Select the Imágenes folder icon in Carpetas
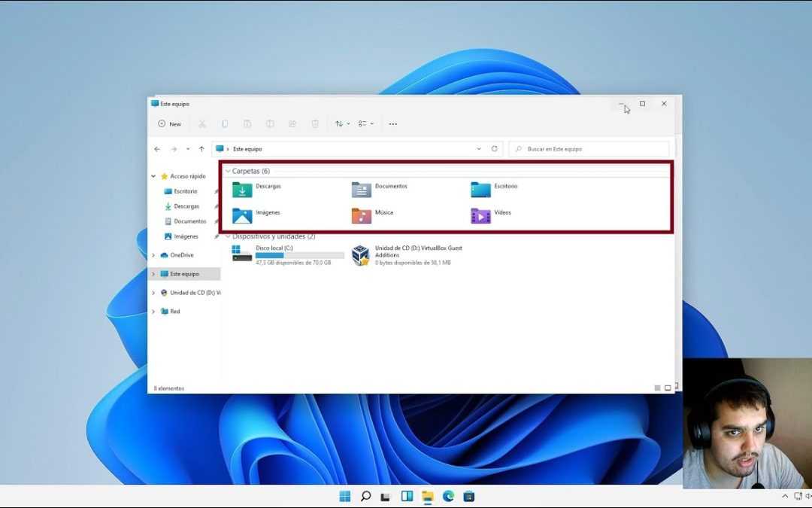 [242, 216]
